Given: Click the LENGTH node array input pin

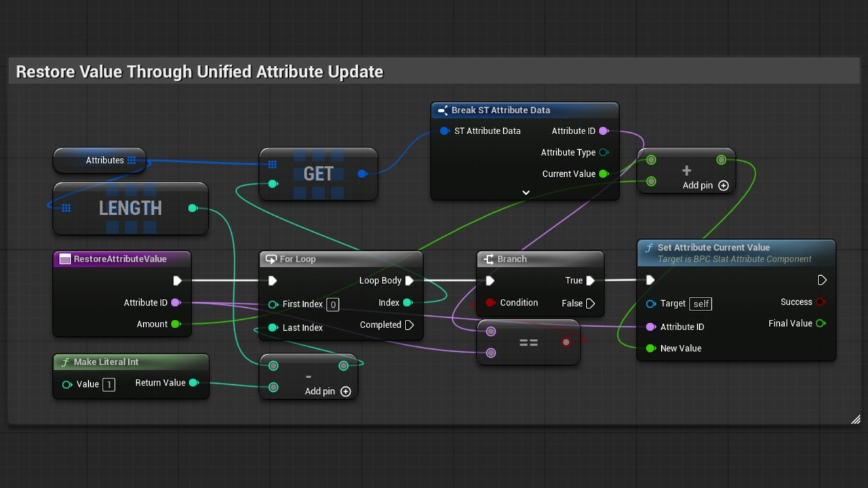Looking at the screenshot, I should [66, 208].
